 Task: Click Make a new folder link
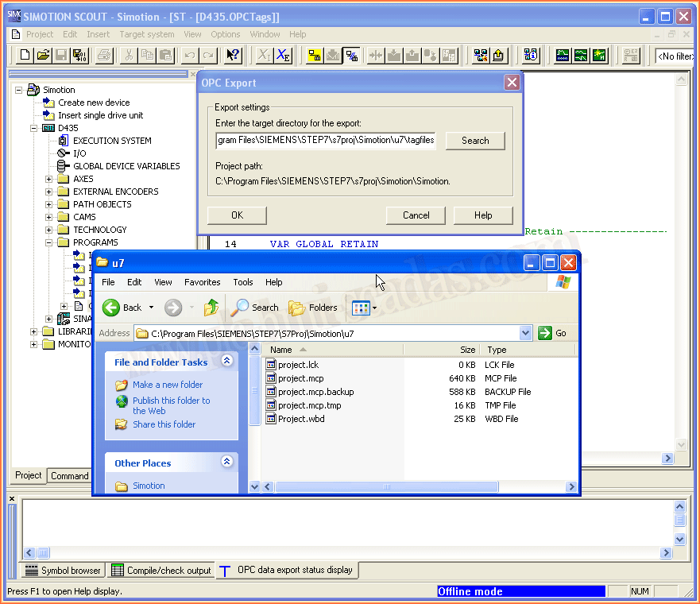pyautogui.click(x=167, y=385)
